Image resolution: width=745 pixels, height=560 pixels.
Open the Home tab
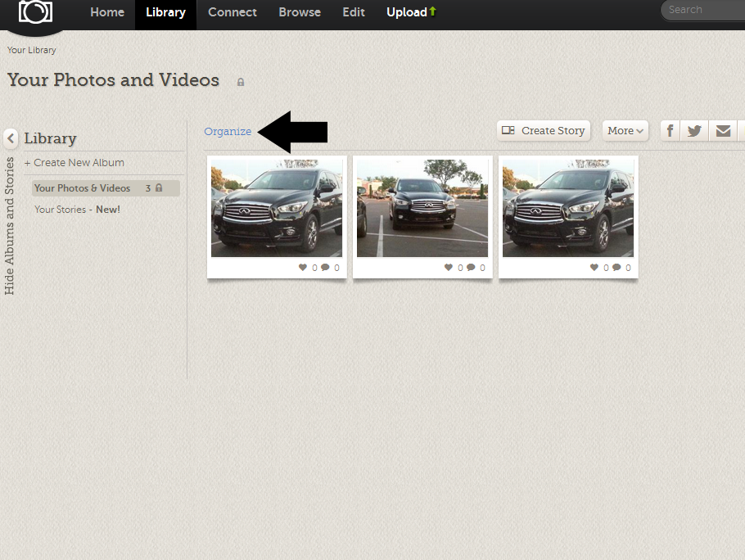pos(107,12)
